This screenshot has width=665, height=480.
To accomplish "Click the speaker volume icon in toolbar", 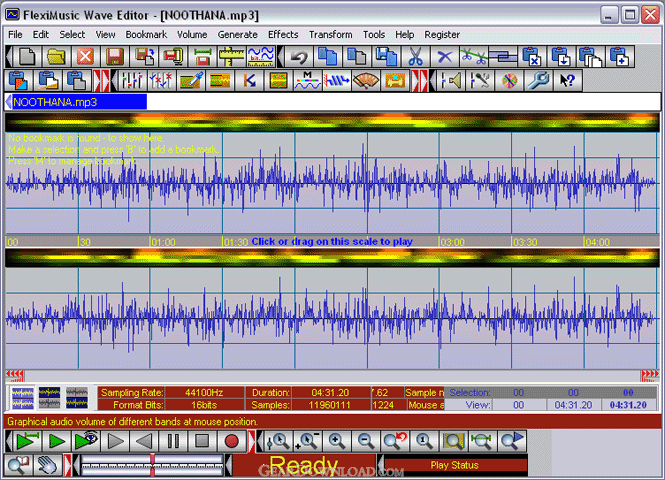I will coord(451,81).
